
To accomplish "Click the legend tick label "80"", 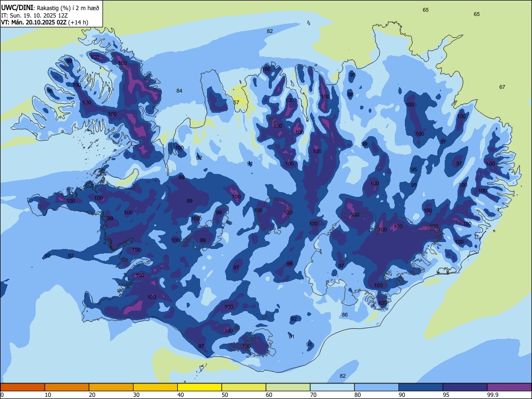I will click(x=358, y=395).
